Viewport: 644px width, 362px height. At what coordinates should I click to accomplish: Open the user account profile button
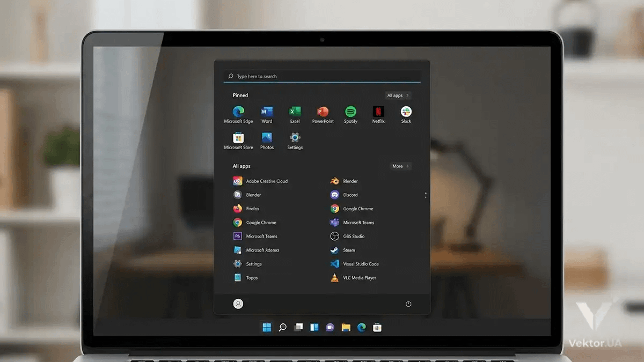[x=238, y=304]
